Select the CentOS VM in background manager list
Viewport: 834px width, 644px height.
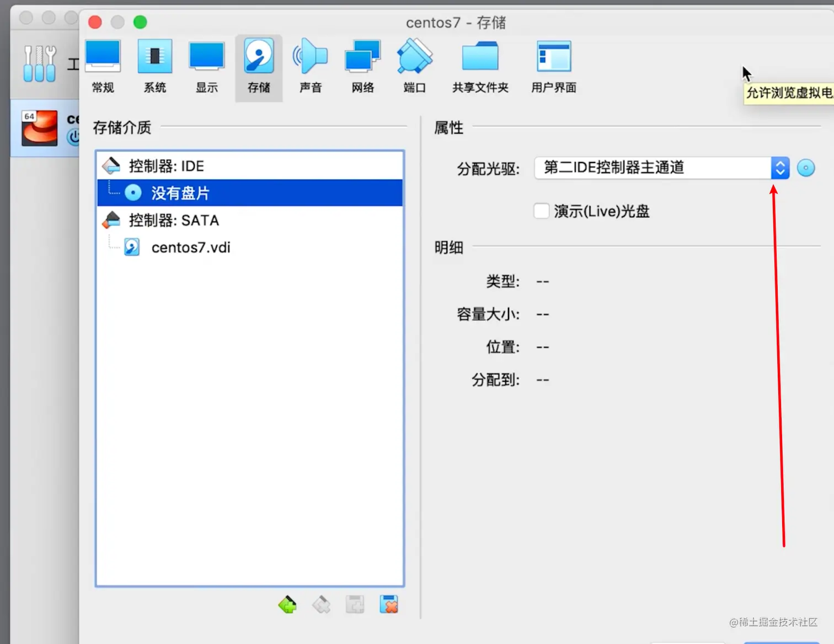pos(45,128)
